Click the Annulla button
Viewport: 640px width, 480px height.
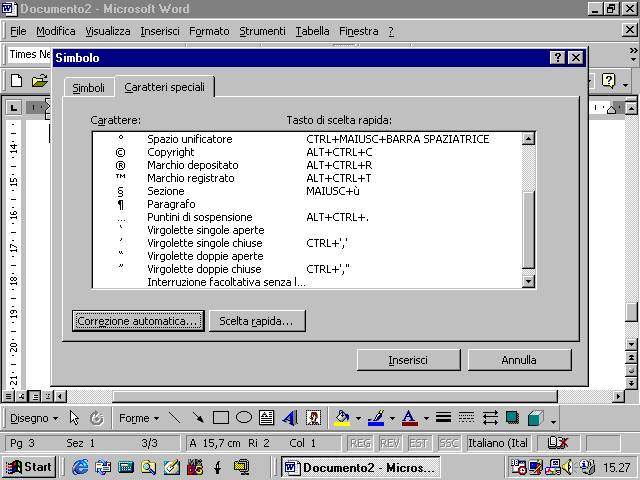tap(519, 360)
